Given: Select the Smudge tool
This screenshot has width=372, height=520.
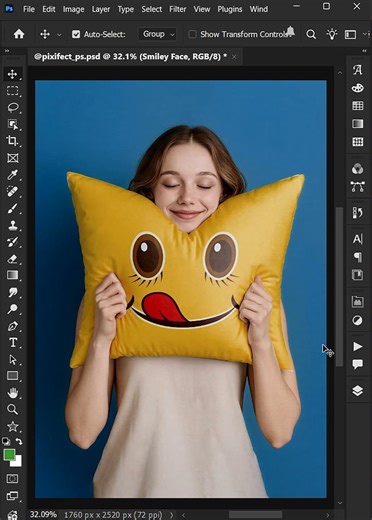Looking at the screenshot, I should (13, 292).
